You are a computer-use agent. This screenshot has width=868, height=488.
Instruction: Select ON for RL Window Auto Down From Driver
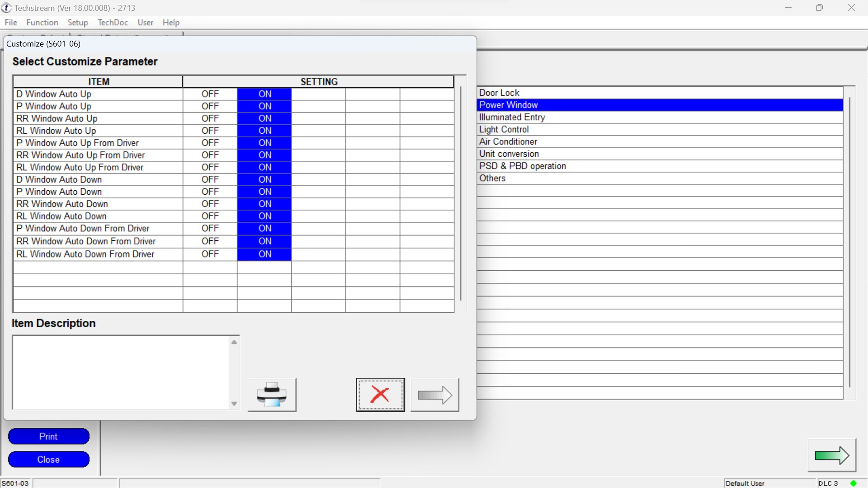click(x=264, y=254)
